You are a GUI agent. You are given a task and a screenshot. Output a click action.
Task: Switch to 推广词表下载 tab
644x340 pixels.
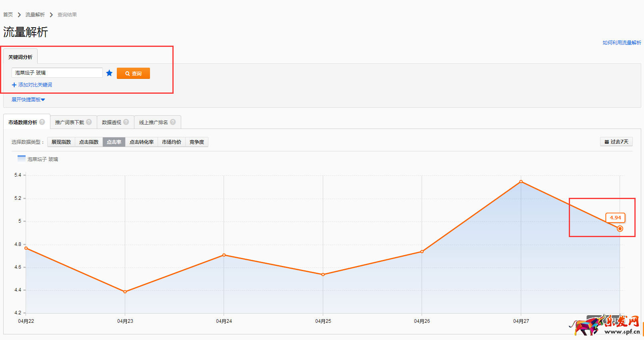pyautogui.click(x=70, y=123)
